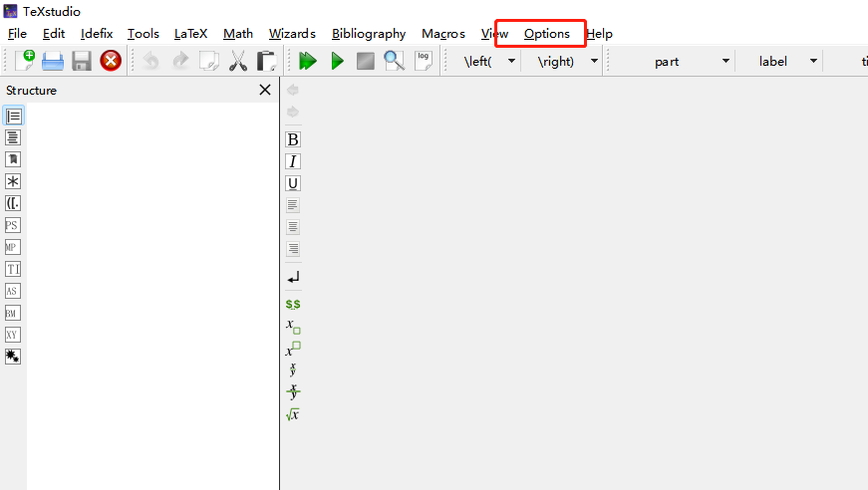
Task: Center text alignment icon
Action: pos(293,227)
